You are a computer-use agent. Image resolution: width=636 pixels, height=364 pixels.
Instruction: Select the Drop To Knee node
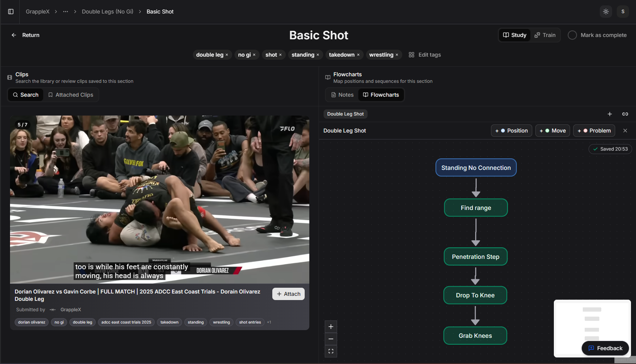(475, 295)
